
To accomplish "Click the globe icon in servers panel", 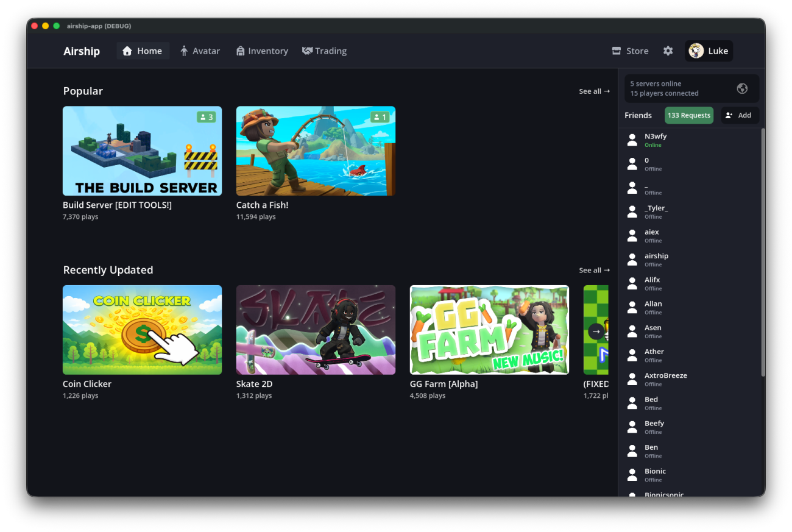I will pos(742,88).
